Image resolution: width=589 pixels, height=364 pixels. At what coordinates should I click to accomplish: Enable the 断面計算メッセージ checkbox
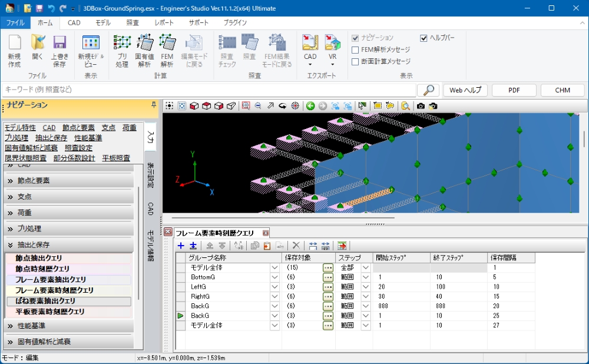click(x=355, y=62)
